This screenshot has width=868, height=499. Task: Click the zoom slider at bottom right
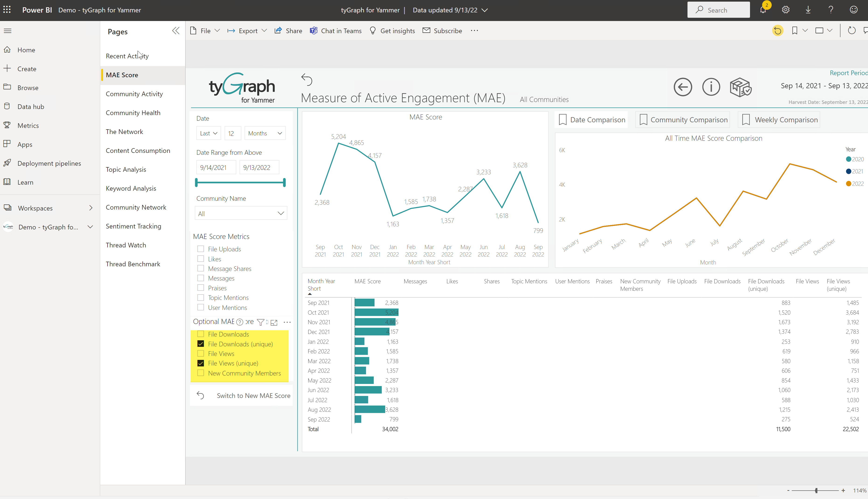click(x=816, y=490)
